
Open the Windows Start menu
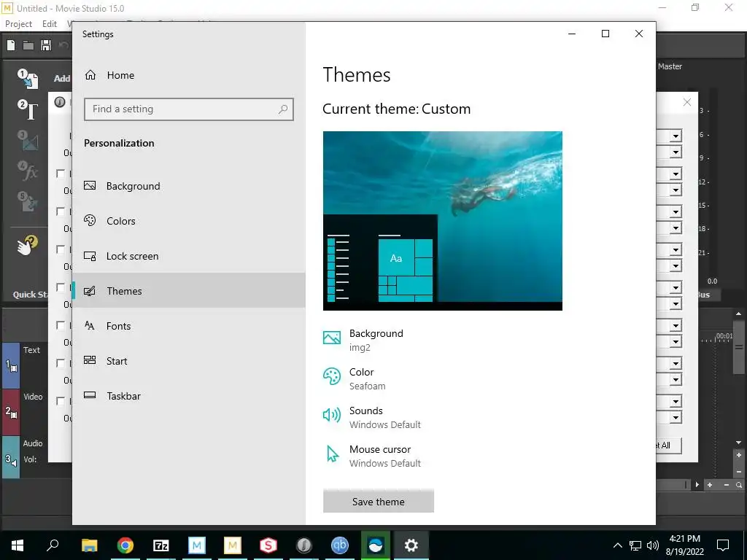18,545
